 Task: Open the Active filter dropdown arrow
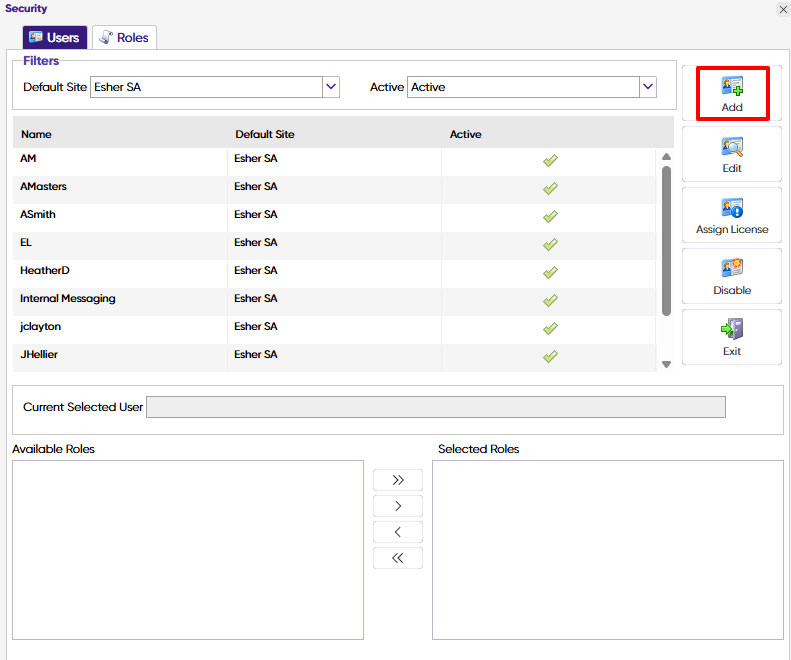(648, 87)
